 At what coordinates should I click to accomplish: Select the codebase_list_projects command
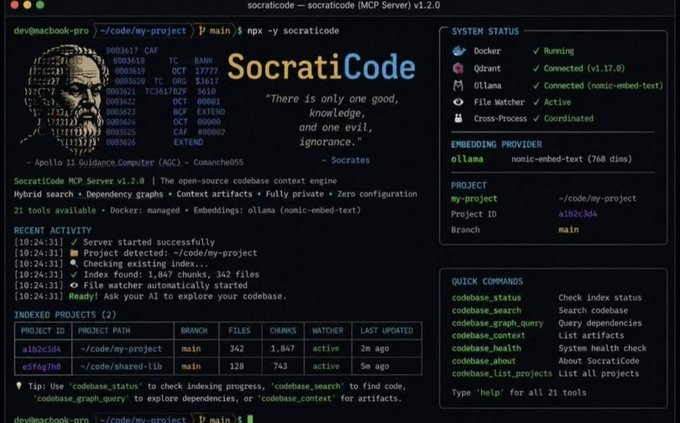pos(502,374)
